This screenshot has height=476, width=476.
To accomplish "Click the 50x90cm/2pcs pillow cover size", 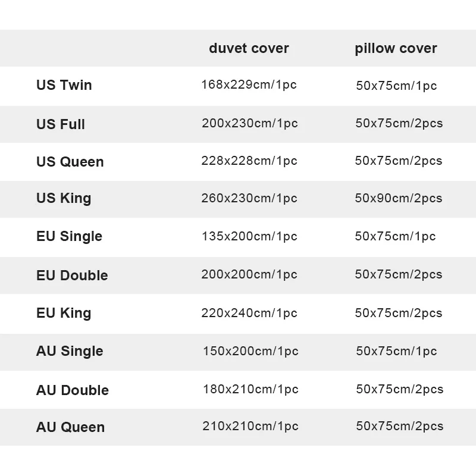I will point(399,198).
